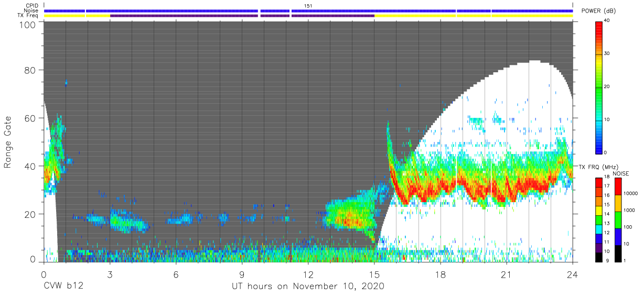Click the TX FRQ (MHz) color scale

pos(598,219)
